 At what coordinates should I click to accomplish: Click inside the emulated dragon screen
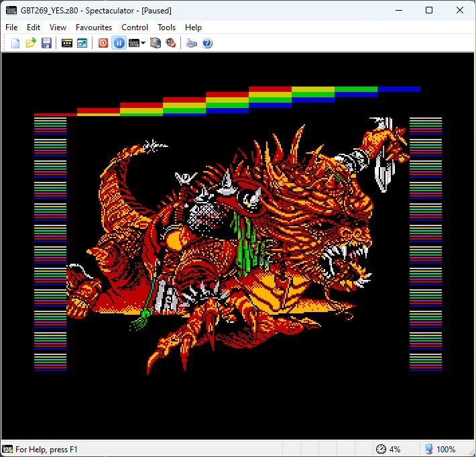(x=238, y=246)
